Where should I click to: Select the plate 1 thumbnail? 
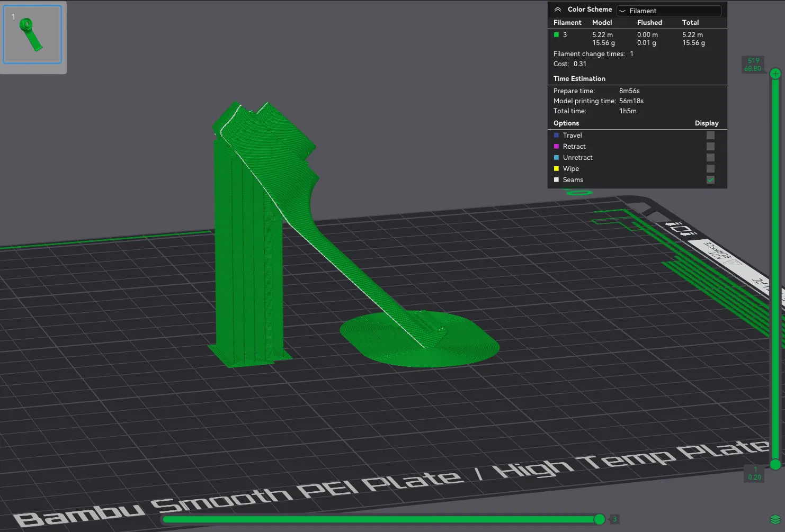point(33,35)
